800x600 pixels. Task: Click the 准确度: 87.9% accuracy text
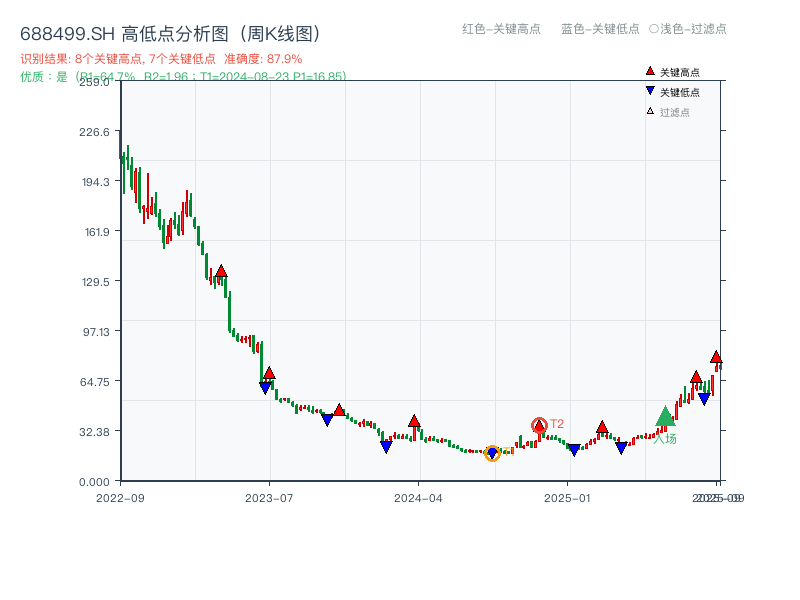tap(263, 57)
